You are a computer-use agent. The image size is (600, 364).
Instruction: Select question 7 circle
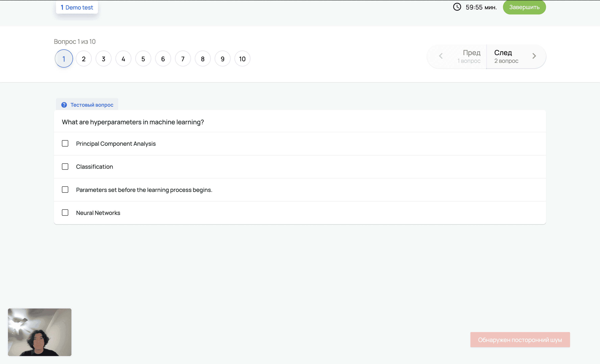[x=183, y=59]
